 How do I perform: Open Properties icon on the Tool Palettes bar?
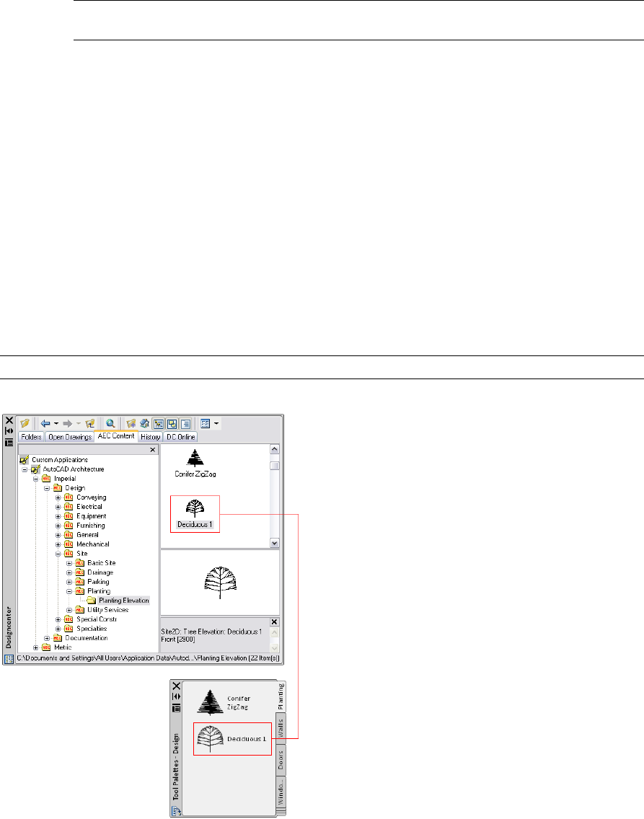point(177,708)
